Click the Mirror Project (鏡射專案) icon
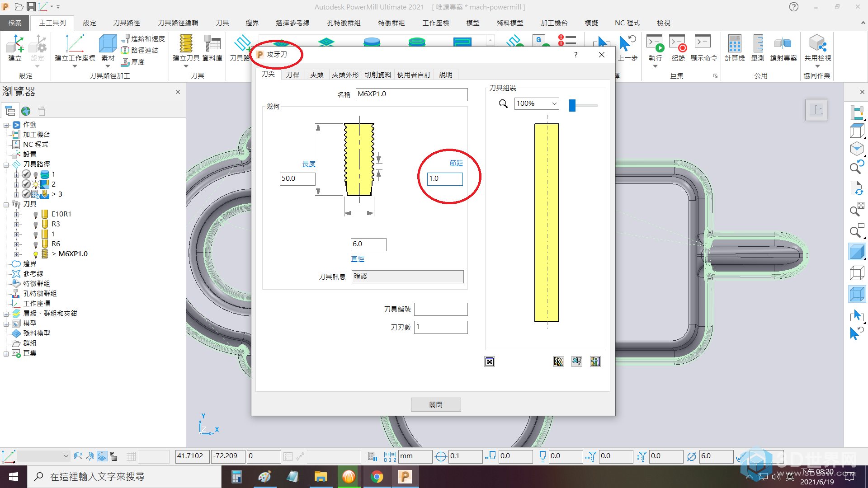 click(783, 44)
